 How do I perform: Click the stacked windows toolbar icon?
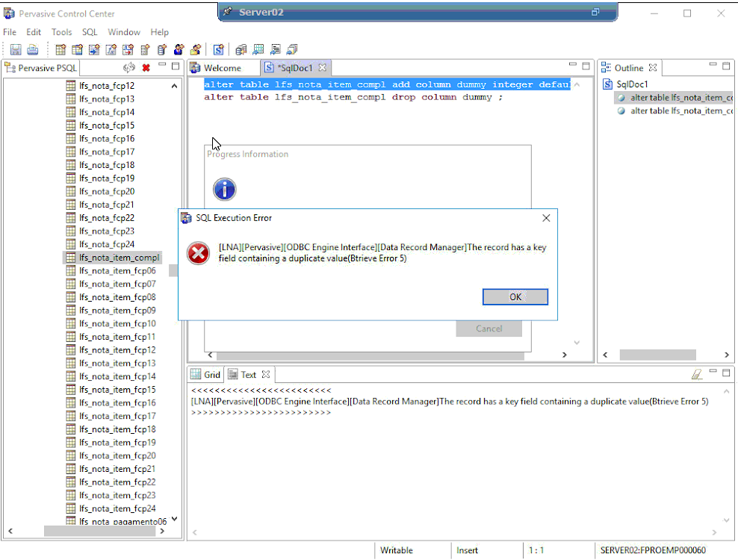tap(292, 49)
